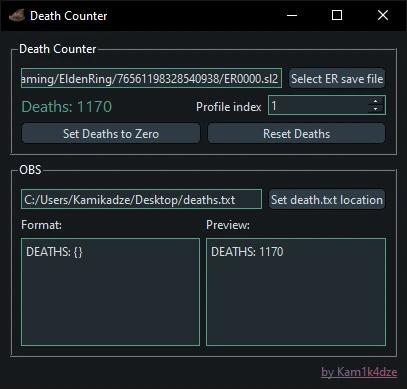The width and height of the screenshot is (407, 389).
Task: Decrease Profile index with down arrow
Action: [376, 109]
